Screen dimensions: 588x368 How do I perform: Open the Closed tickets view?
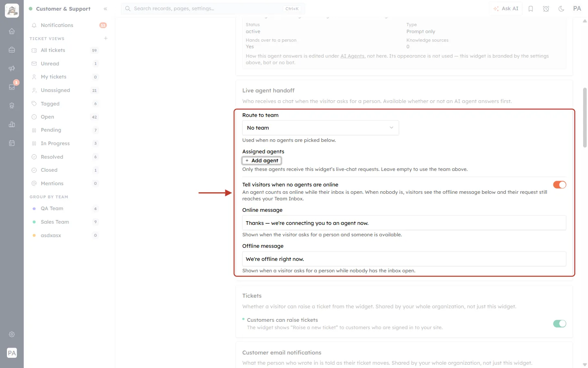pos(65,170)
